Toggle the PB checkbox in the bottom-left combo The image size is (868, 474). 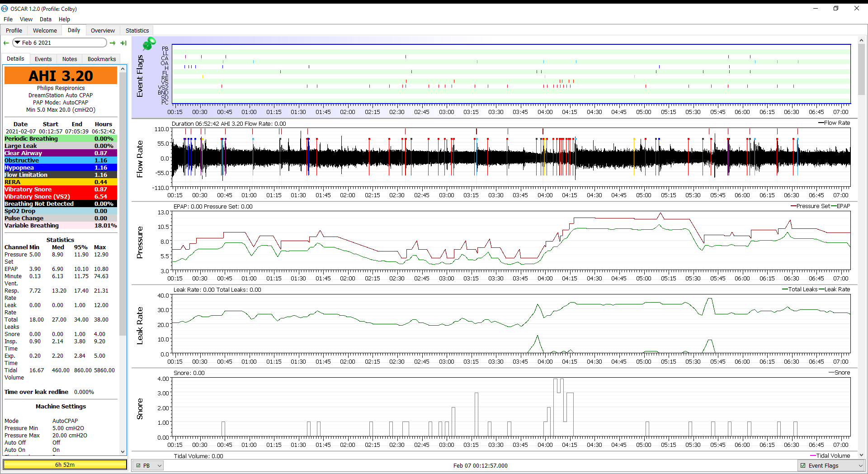138,465
